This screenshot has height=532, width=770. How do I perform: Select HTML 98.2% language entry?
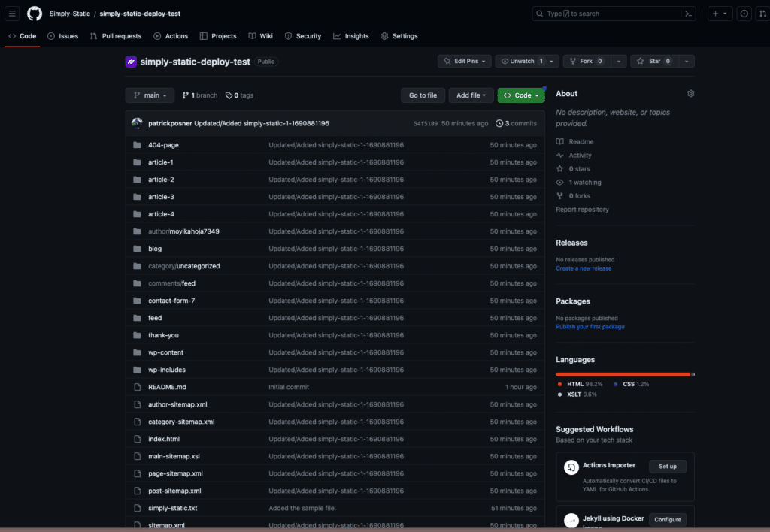pyautogui.click(x=580, y=384)
